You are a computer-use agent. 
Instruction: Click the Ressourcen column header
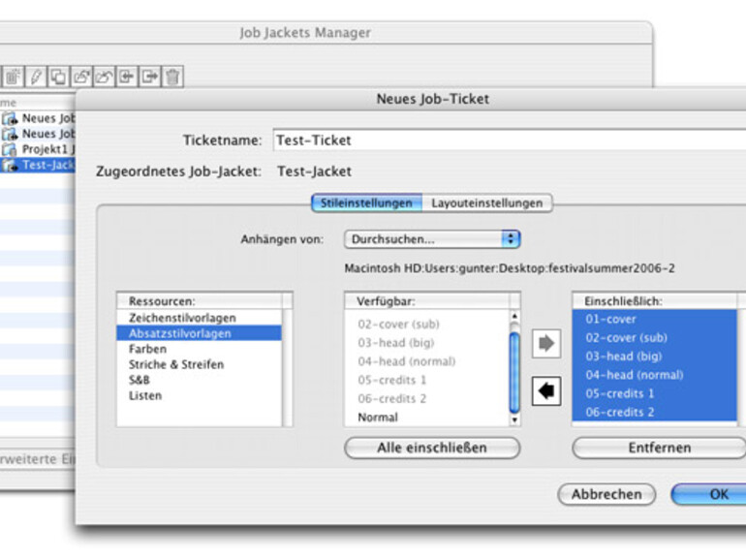click(200, 301)
